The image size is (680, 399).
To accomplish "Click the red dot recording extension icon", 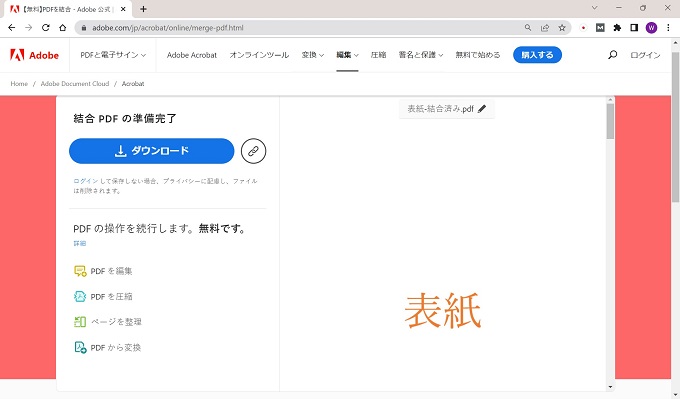I will click(583, 28).
